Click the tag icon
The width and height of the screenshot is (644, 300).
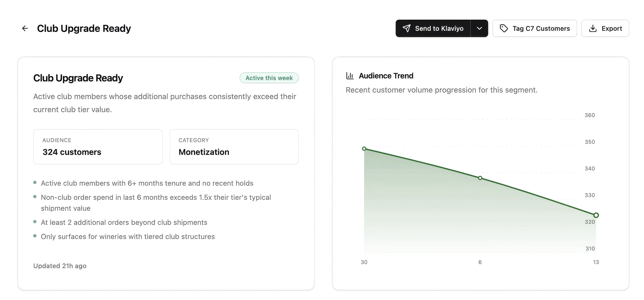click(x=504, y=29)
